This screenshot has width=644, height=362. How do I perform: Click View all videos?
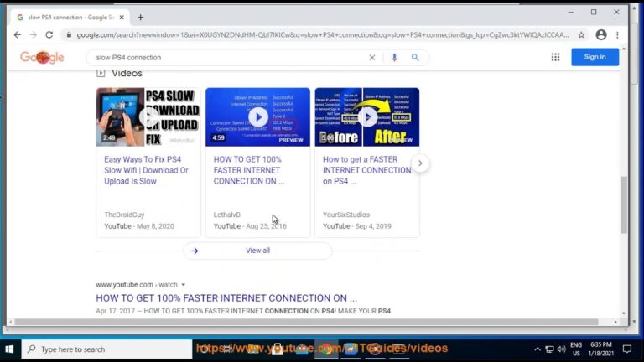point(258,251)
